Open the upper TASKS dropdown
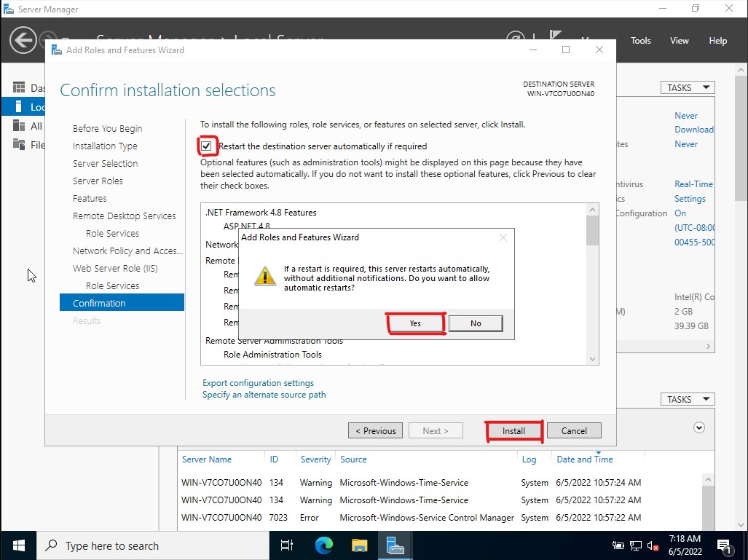 [688, 88]
